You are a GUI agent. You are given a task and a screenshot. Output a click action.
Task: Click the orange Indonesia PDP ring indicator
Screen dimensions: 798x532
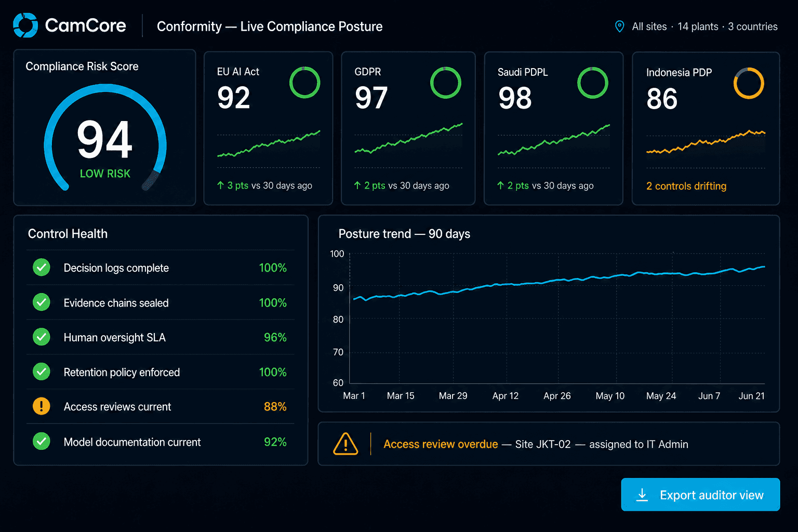point(749,83)
